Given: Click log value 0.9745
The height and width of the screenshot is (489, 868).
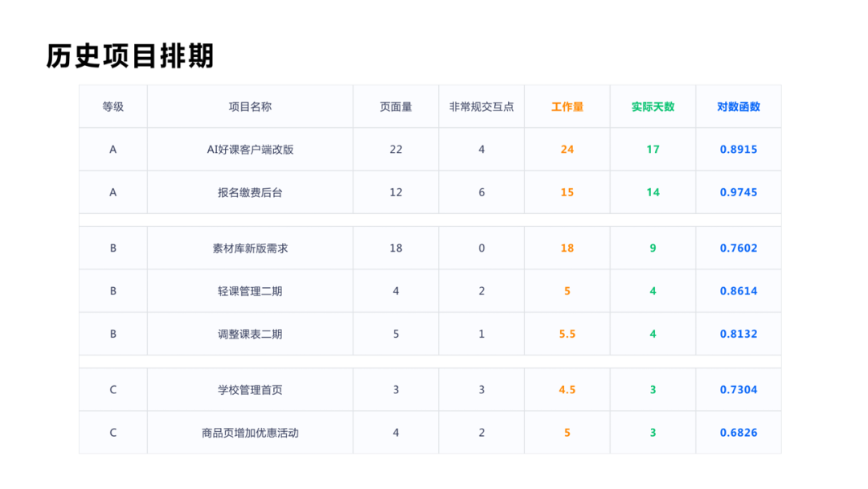Looking at the screenshot, I should coord(739,193).
